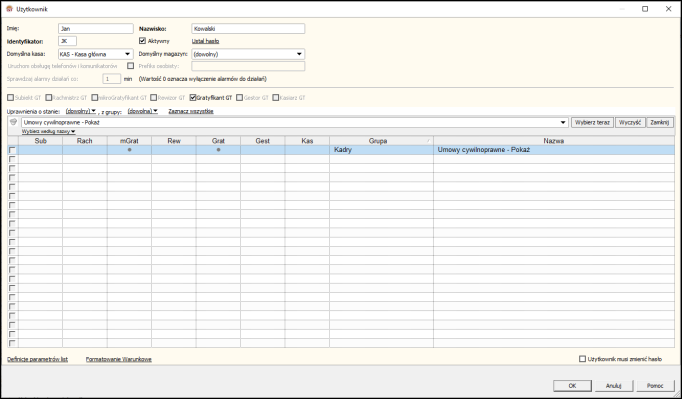Select the Umowy cywilnoprawne - Pokaż table cell
Viewport: 682px width, 399px height.
(x=554, y=150)
